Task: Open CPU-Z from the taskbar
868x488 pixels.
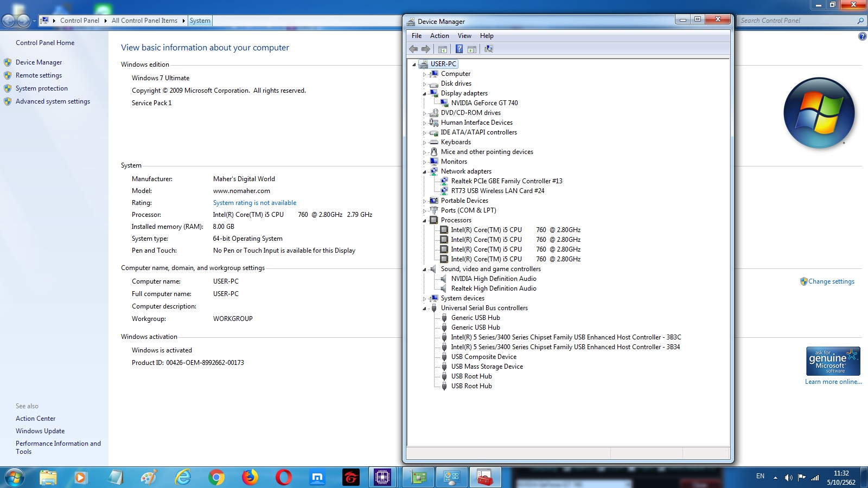Action: pos(383,477)
